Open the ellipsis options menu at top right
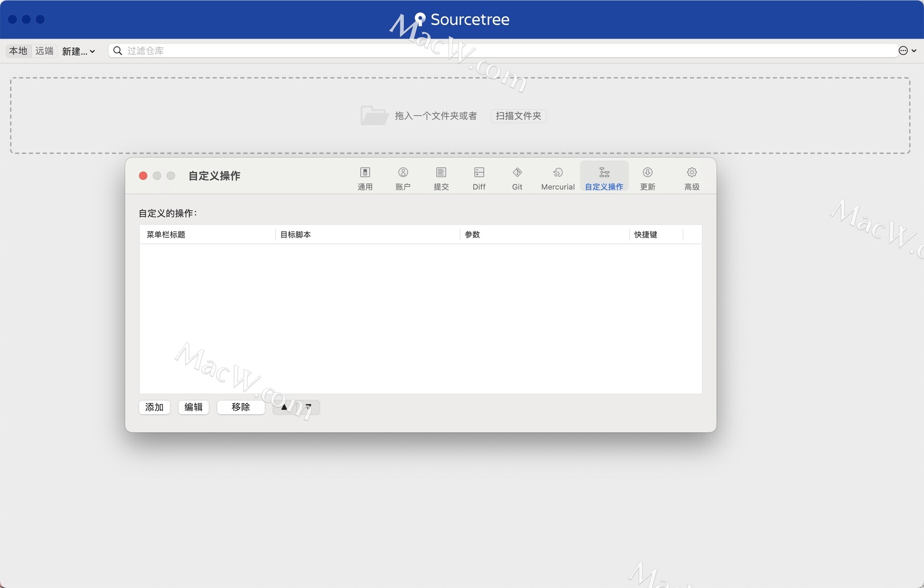Viewport: 924px width, 588px height. click(907, 51)
